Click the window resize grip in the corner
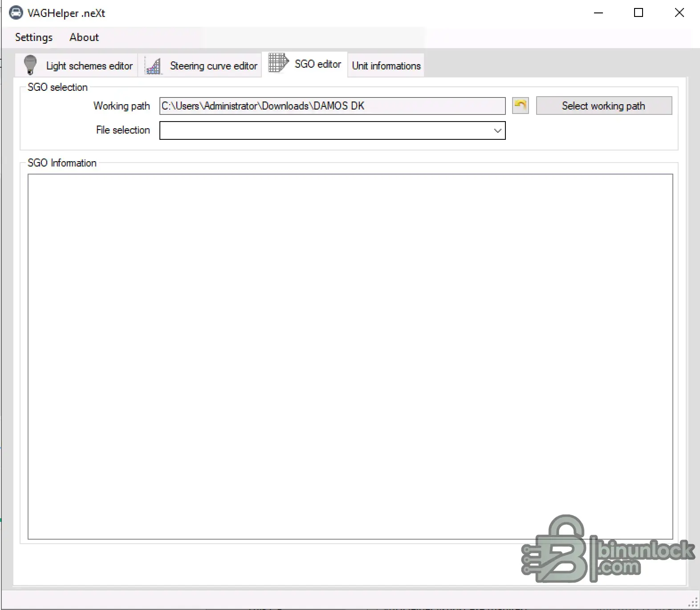Viewport: 700px width, 610px height. tap(694, 602)
